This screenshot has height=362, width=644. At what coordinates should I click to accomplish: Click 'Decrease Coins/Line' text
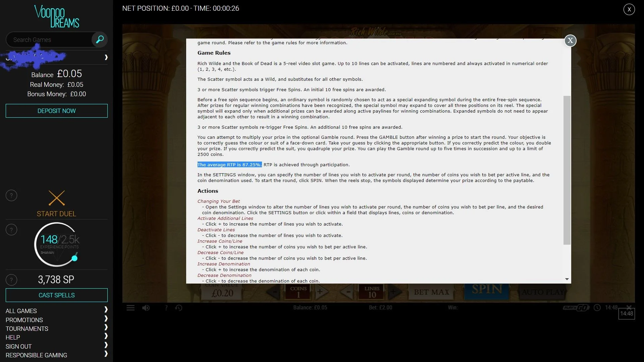[x=220, y=253]
